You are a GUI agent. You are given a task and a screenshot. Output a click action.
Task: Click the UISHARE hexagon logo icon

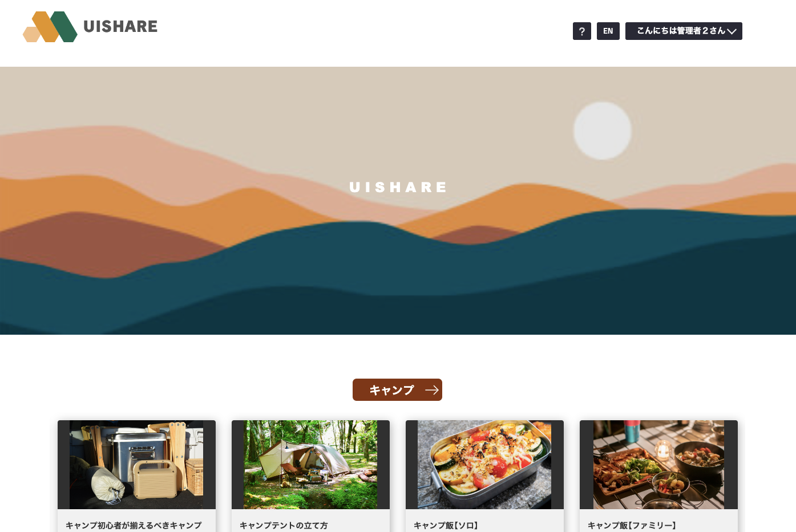[50, 27]
